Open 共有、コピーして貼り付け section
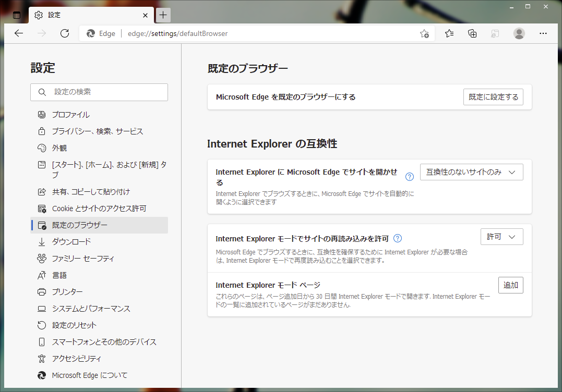The width and height of the screenshot is (562, 392). [99, 192]
